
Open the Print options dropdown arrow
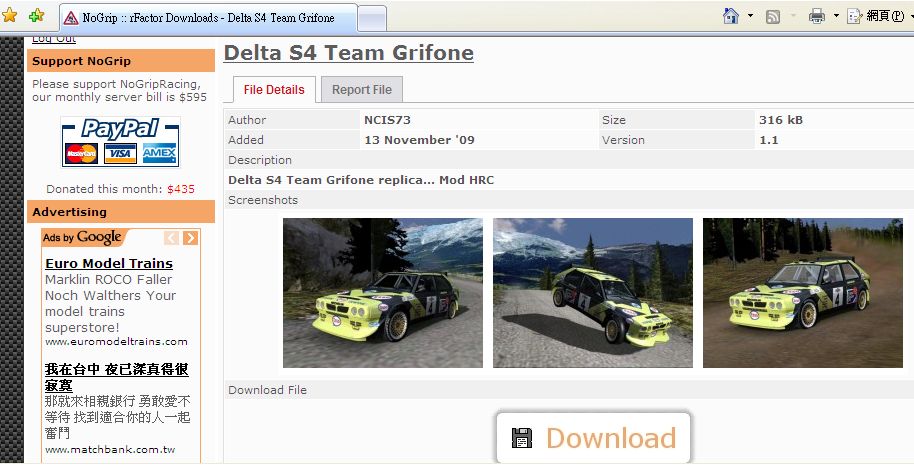(834, 16)
